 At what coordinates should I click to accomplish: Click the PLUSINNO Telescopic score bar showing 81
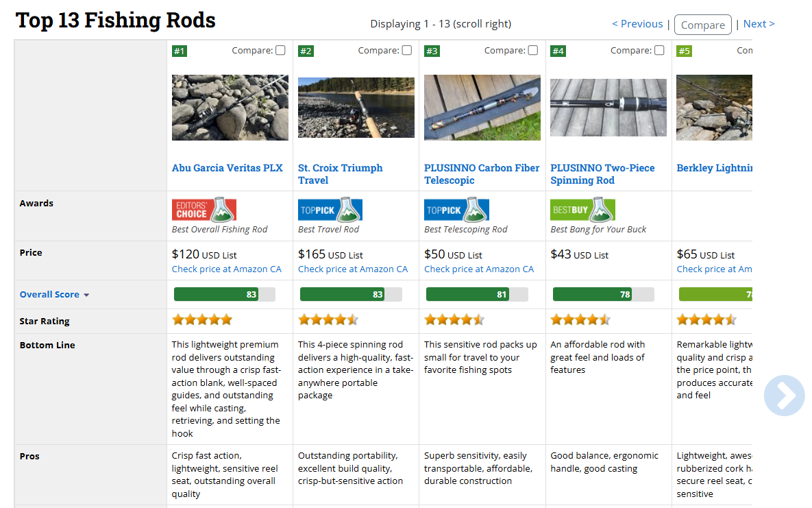477,294
